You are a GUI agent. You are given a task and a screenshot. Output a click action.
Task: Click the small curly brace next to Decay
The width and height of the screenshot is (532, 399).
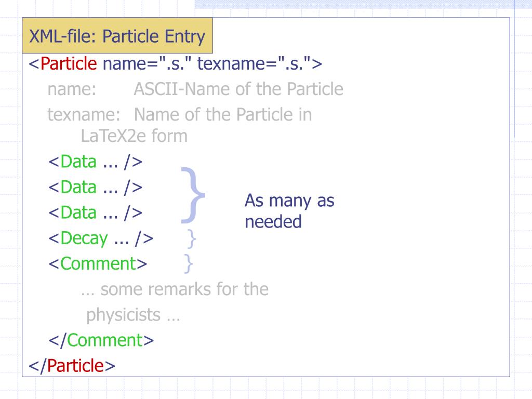pos(192,238)
